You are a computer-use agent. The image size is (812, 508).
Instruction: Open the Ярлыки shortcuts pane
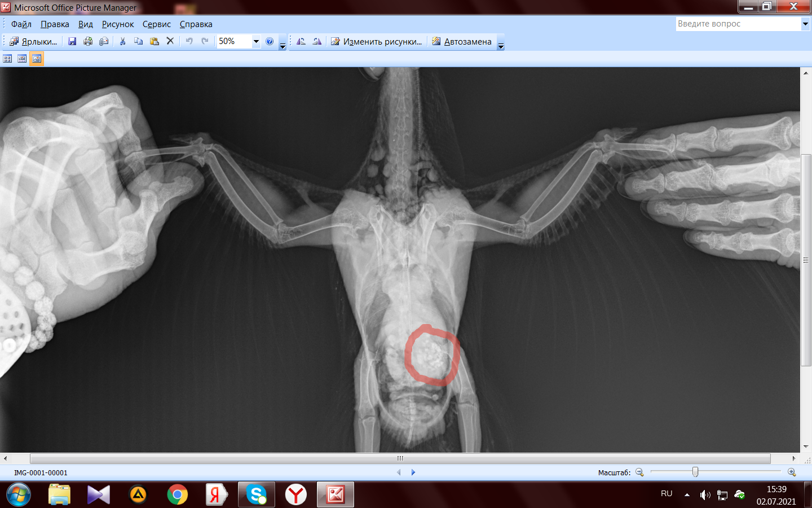tap(33, 41)
